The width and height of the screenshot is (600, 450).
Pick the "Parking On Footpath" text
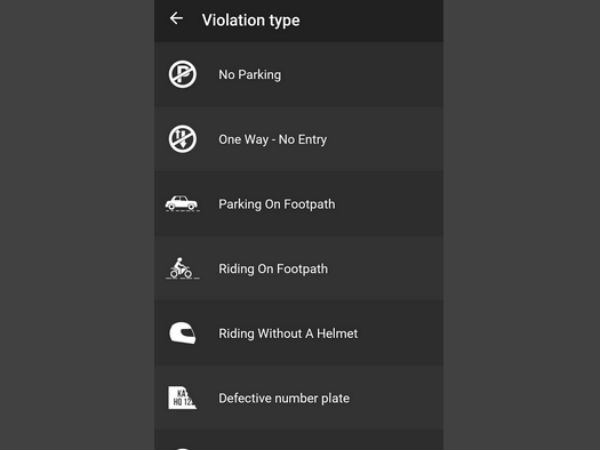tap(277, 204)
